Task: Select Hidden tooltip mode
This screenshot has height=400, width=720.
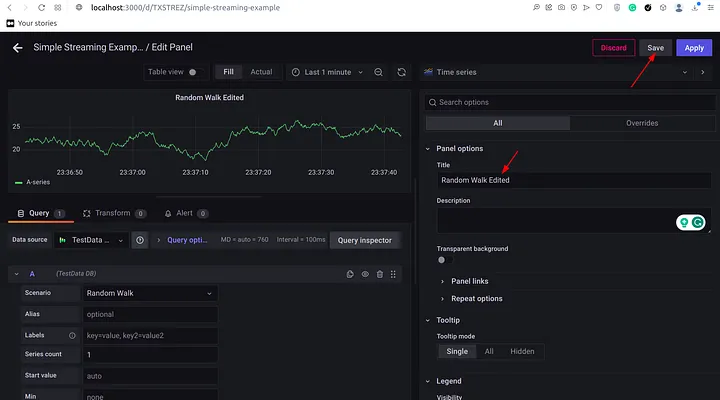Action: [x=522, y=351]
